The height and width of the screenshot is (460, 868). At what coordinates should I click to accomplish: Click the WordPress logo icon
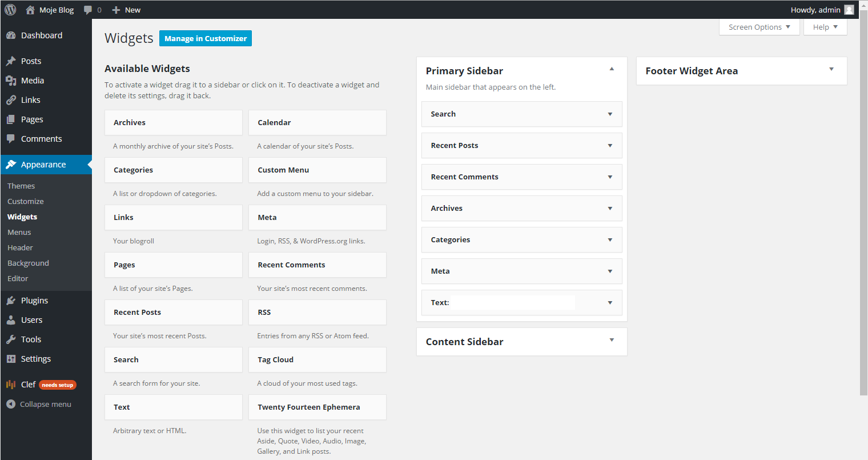[x=10, y=10]
